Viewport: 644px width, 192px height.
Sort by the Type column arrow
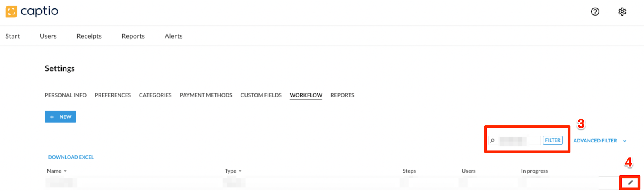[x=240, y=171]
